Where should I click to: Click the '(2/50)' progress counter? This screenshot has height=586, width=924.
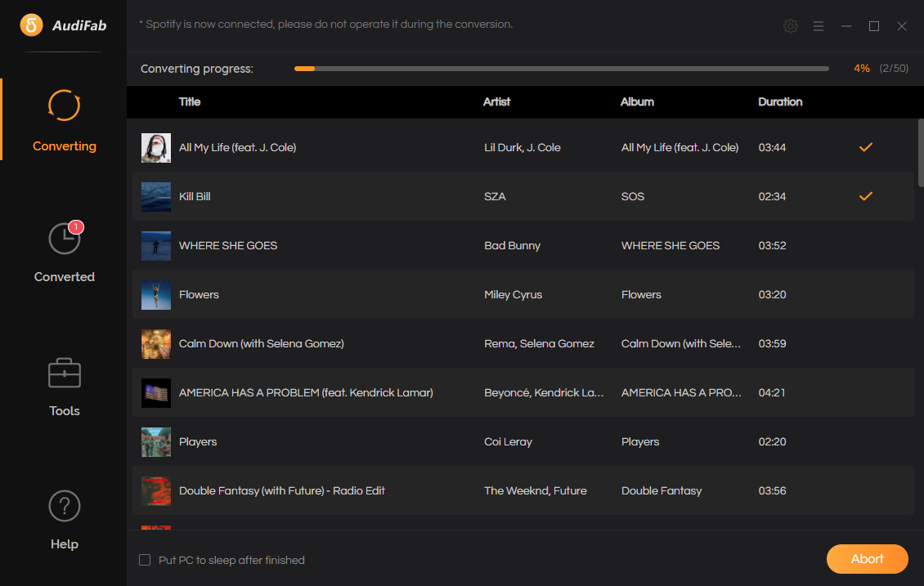[x=894, y=69]
